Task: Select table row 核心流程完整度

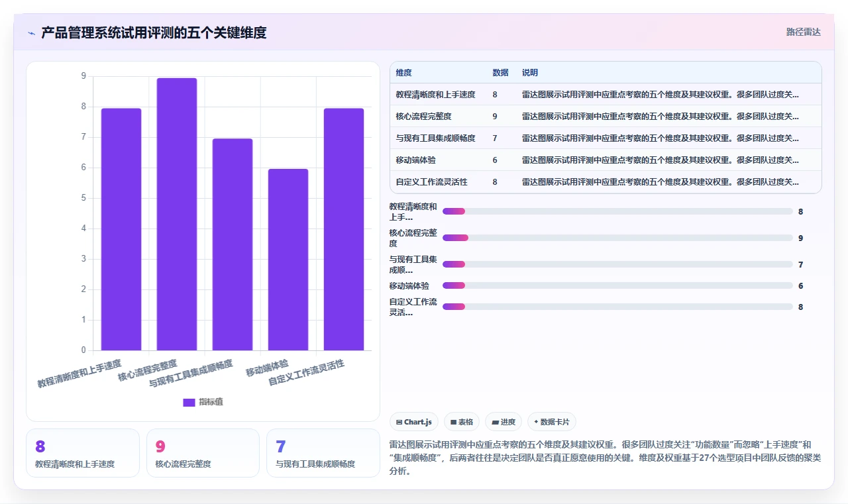Action: (x=606, y=117)
